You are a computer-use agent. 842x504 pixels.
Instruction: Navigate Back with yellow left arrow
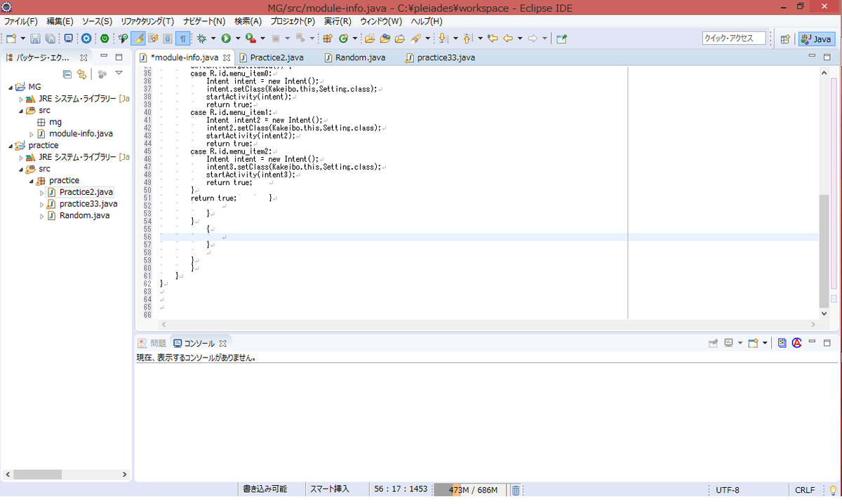(508, 39)
